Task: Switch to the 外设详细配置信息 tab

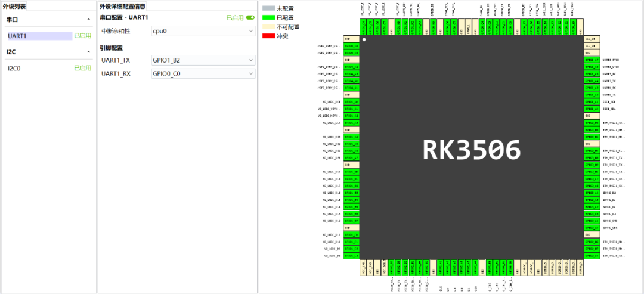Action: (122, 6)
